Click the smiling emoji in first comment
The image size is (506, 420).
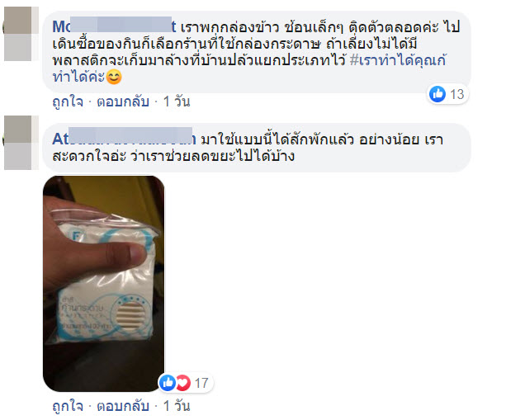click(114, 77)
